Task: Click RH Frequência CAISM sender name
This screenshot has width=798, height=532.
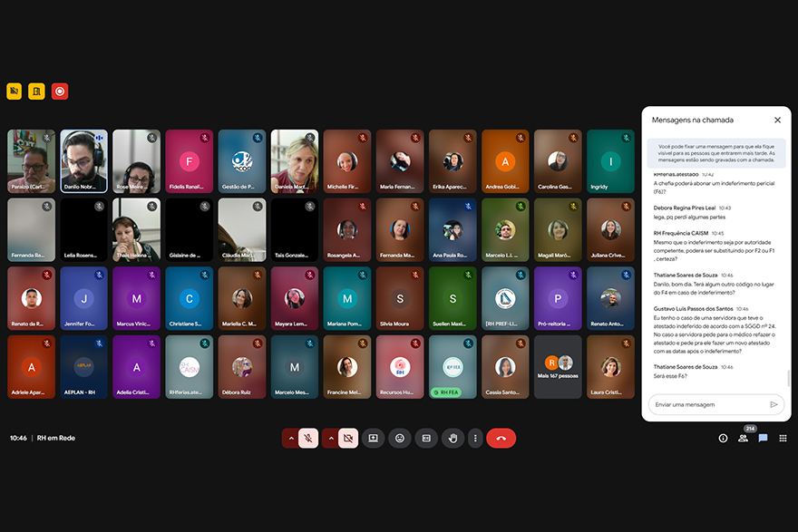Action: (681, 234)
